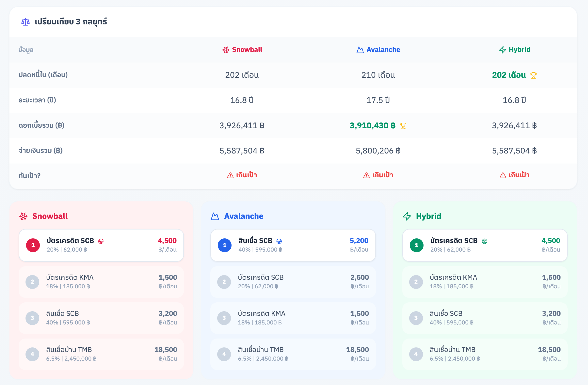588x385 pixels.
Task: Click the warning triangle in Snowball column
Action: 230,175
